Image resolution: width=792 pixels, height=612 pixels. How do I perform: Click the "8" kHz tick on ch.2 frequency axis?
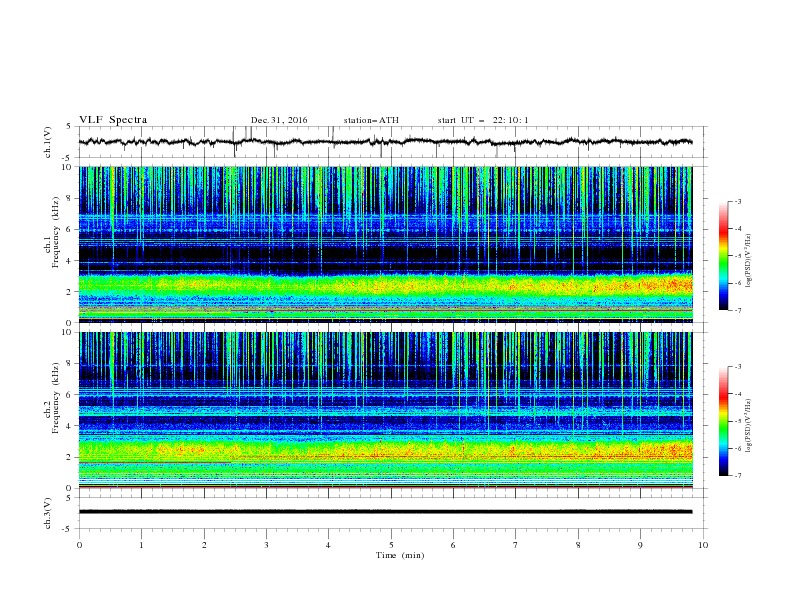70,364
